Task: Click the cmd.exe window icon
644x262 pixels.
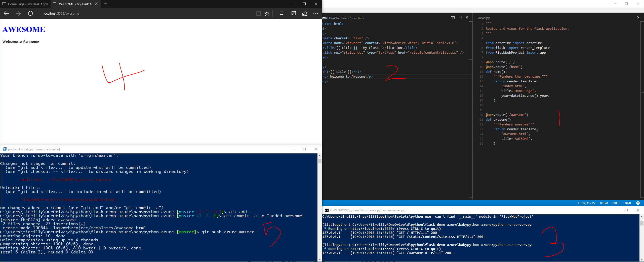Action: coord(327,210)
